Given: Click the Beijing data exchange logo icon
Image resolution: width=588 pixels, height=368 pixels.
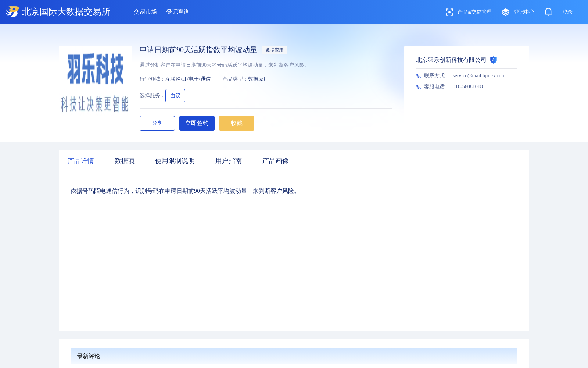Looking at the screenshot, I should (12, 12).
